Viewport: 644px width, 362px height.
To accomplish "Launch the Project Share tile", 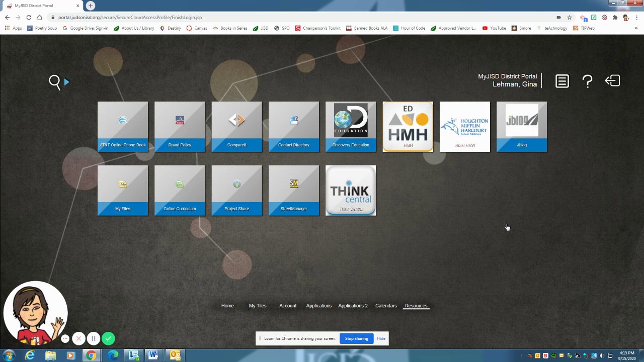I will pyautogui.click(x=237, y=191).
